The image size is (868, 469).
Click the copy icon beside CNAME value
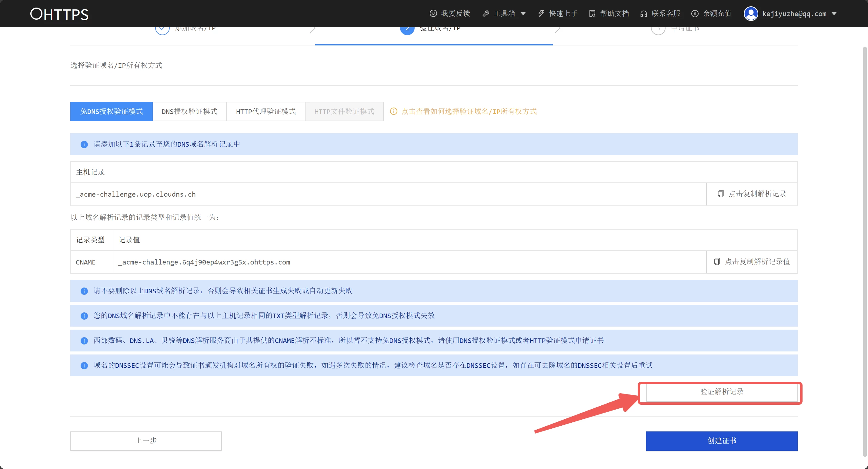pyautogui.click(x=717, y=261)
